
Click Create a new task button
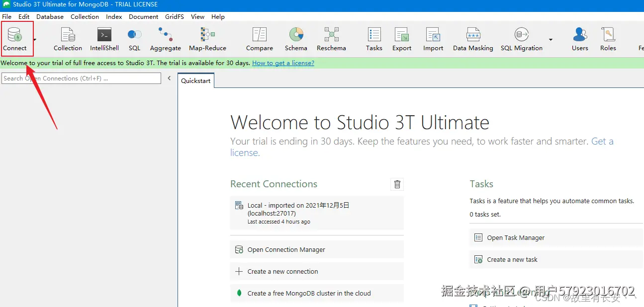click(x=556, y=260)
